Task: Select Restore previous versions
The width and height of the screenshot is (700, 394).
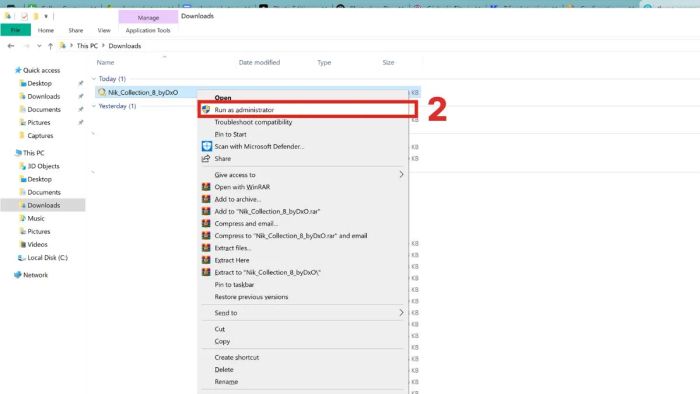Action: [x=303, y=297]
